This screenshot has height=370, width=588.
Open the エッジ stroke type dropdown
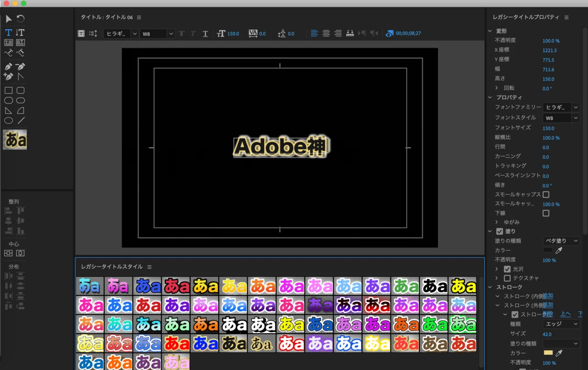pos(561,324)
